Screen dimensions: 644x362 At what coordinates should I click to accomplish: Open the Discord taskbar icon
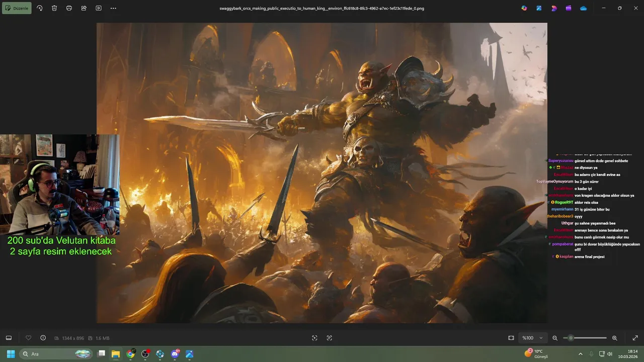(175, 354)
